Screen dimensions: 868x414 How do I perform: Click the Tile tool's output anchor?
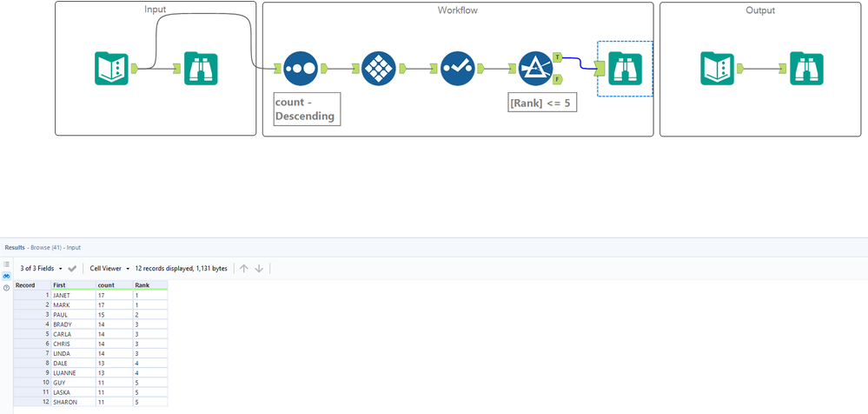[x=402, y=68]
